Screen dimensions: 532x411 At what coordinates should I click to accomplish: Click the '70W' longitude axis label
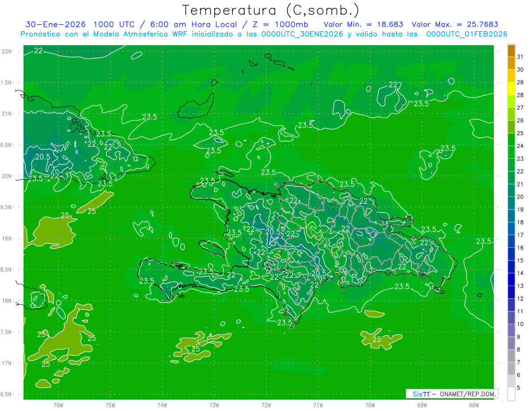pyautogui.click(x=370, y=405)
